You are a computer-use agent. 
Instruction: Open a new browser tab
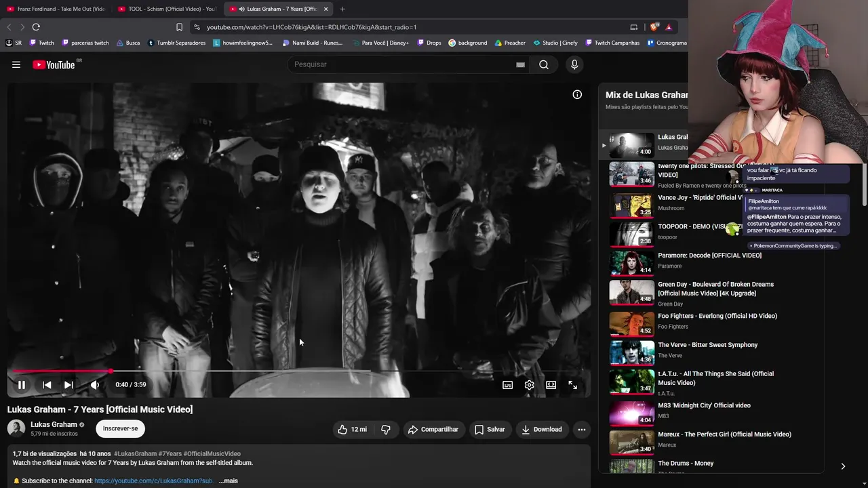tap(342, 9)
